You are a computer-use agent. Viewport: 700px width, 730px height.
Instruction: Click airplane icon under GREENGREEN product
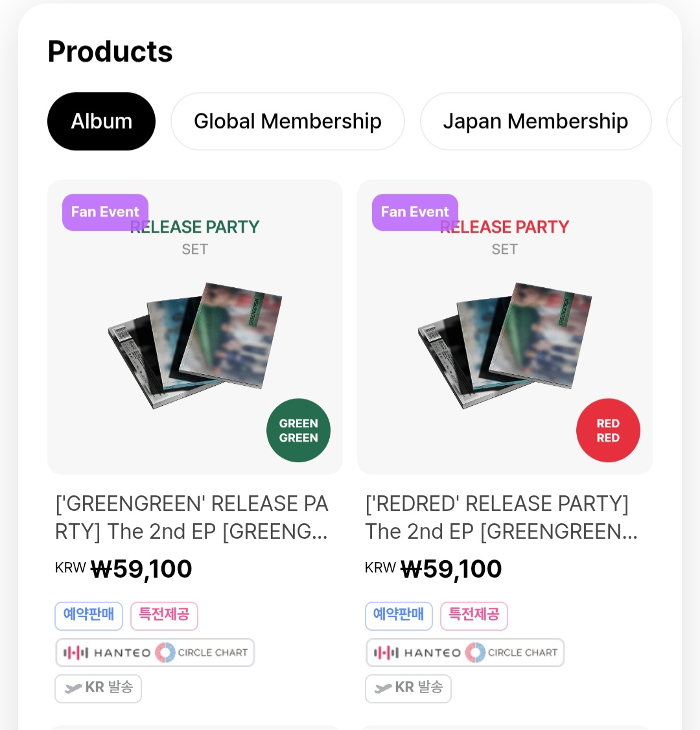[73, 689]
